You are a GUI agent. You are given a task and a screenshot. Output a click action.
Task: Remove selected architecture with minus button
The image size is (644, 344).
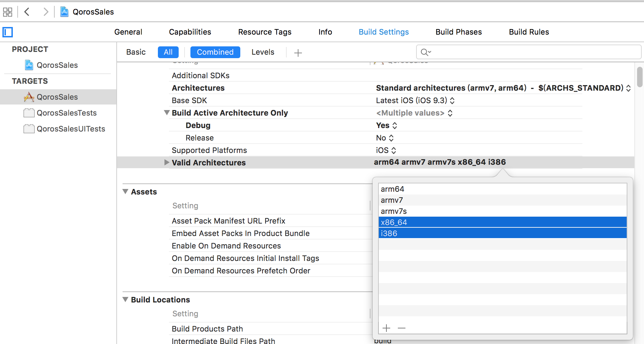coord(402,328)
